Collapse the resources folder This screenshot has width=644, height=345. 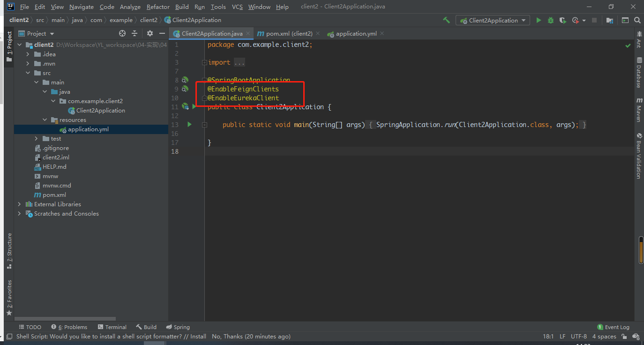(x=45, y=120)
